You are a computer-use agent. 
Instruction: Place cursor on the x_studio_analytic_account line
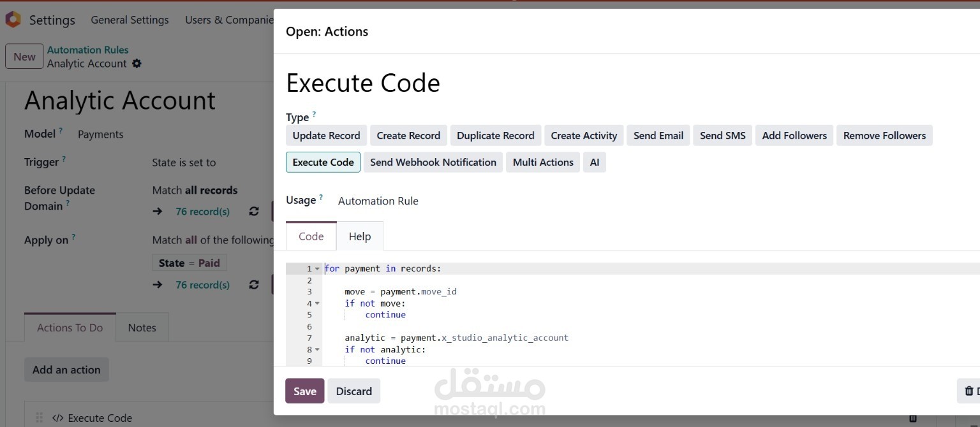456,338
